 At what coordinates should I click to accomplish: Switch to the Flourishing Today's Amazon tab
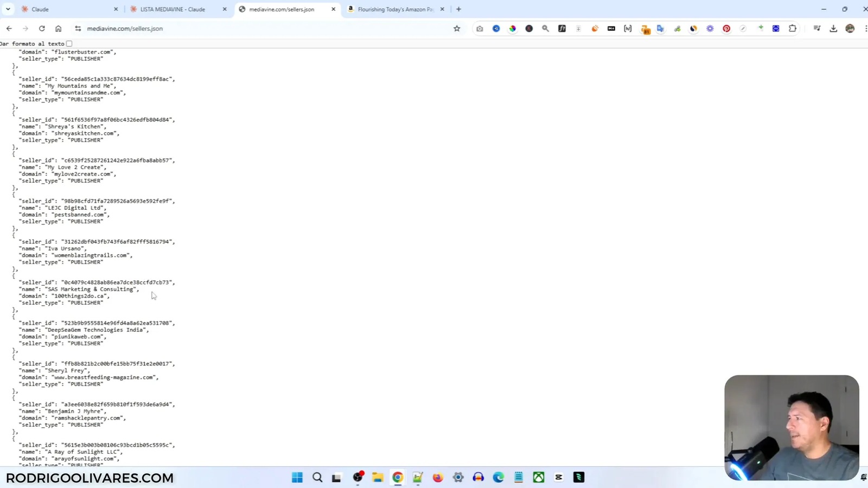[395, 9]
